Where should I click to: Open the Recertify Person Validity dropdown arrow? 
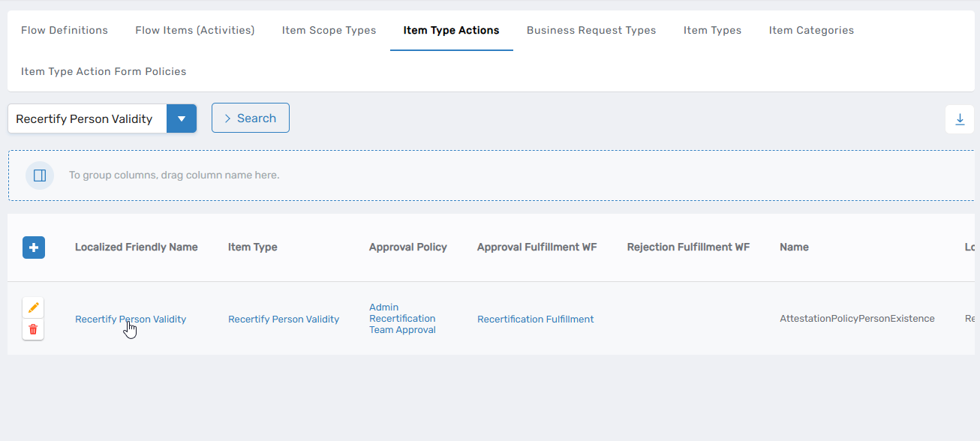coord(181,118)
